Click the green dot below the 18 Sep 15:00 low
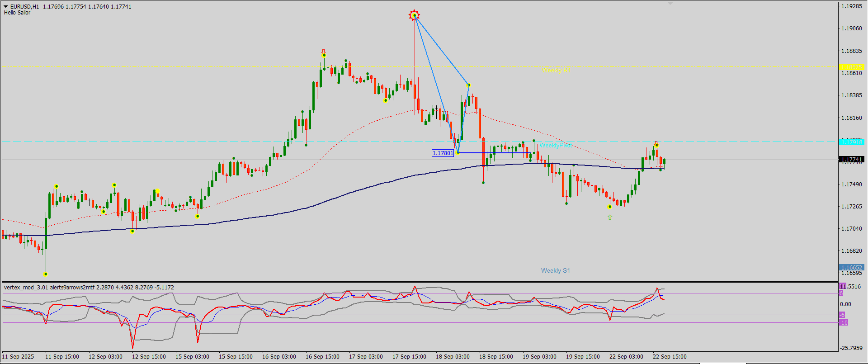The height and width of the screenshot is (364, 868). (483, 183)
